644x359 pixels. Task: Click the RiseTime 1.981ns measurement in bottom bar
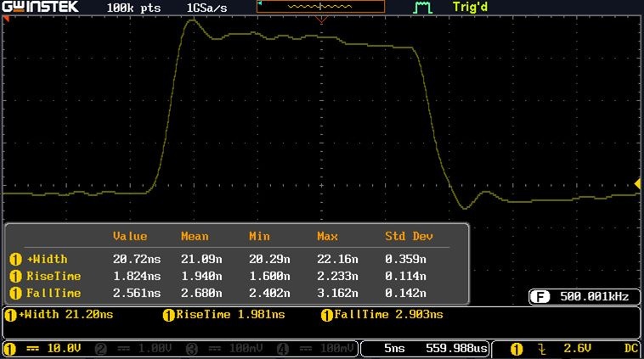(230, 315)
